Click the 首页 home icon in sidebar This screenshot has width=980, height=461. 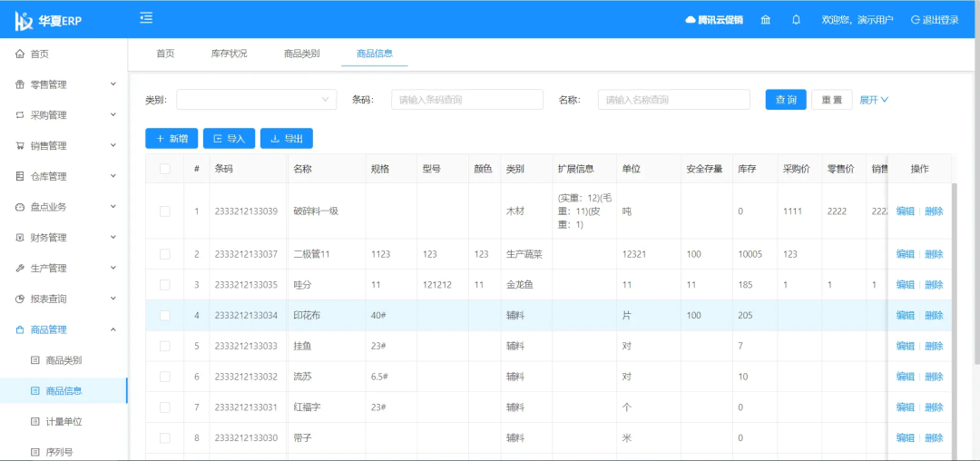[20, 54]
